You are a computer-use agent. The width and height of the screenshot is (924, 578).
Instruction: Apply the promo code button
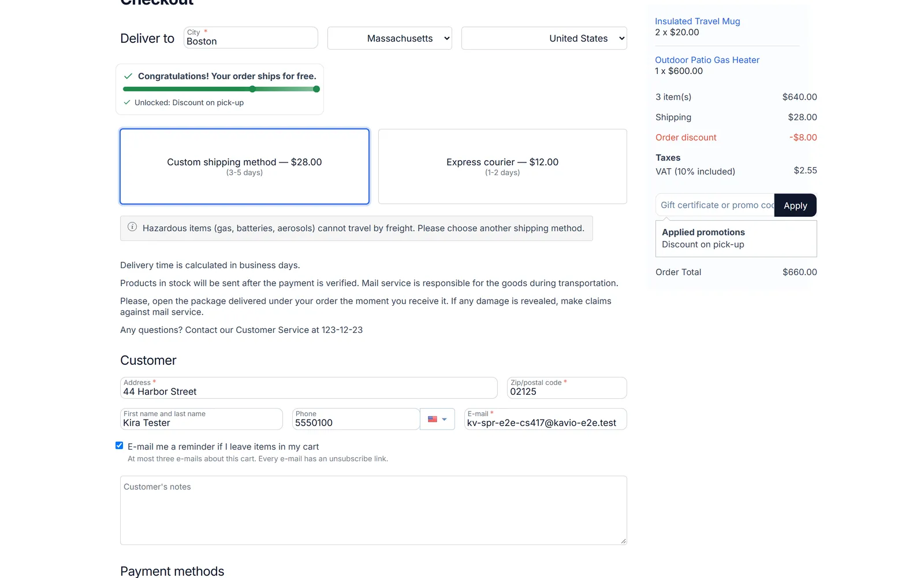tap(795, 205)
